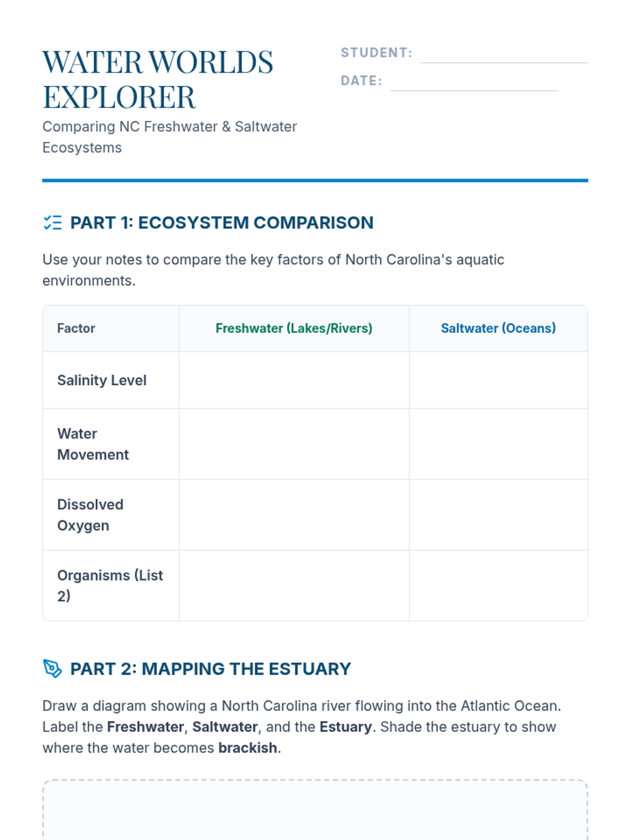Click the bold word brackish
This screenshot has height=840, width=630.
click(x=248, y=748)
